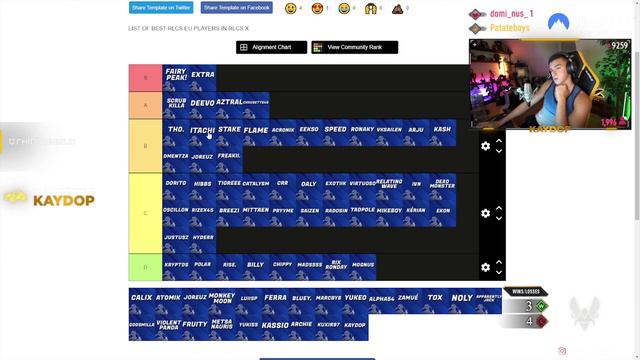
Task: Click the pink S tier label
Action: [x=145, y=78]
